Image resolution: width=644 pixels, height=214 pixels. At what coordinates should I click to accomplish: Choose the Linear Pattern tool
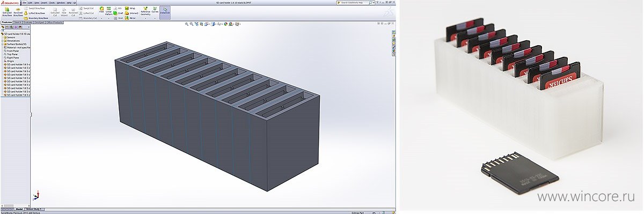click(x=108, y=11)
